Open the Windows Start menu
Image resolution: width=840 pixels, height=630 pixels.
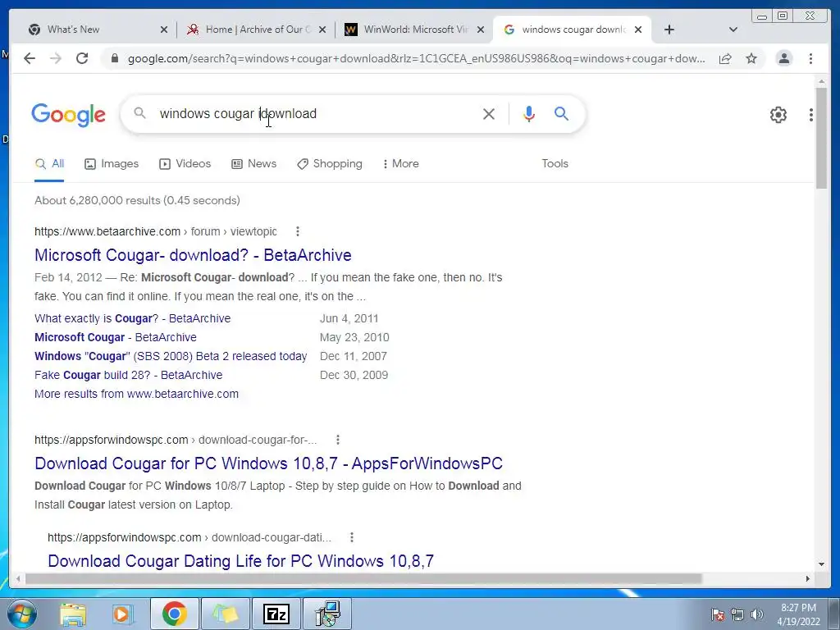click(22, 614)
